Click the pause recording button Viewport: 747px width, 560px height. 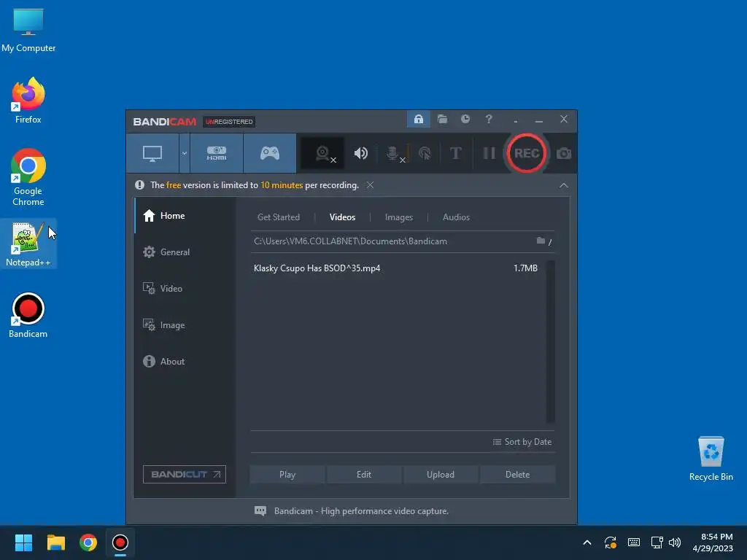(489, 153)
